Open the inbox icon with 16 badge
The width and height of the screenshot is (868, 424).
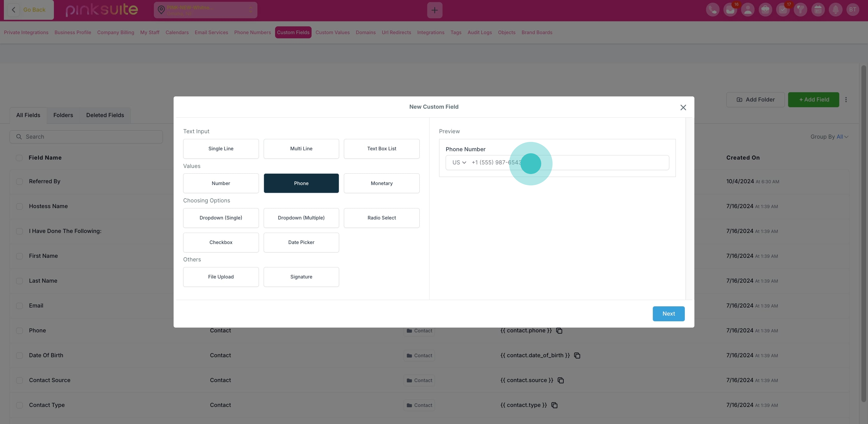coord(730,10)
